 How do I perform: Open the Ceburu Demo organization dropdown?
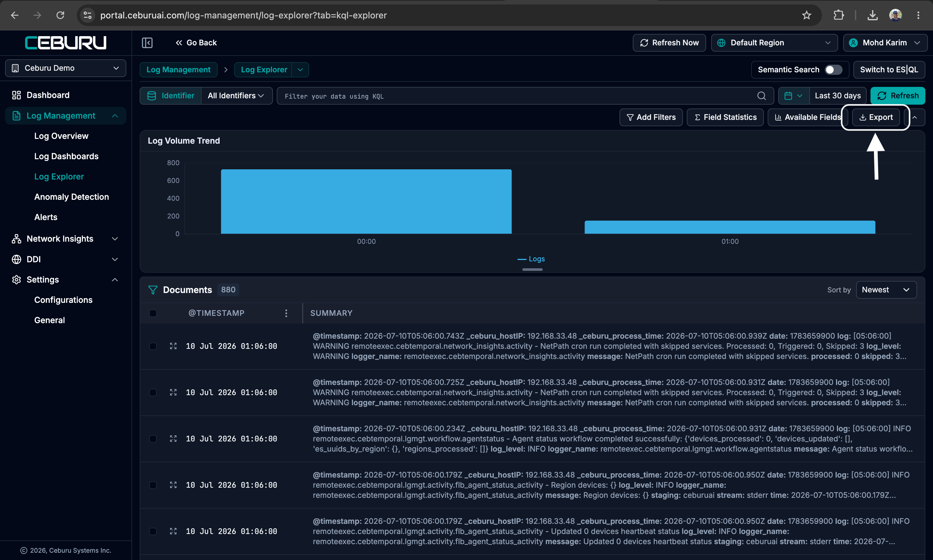[66, 68]
